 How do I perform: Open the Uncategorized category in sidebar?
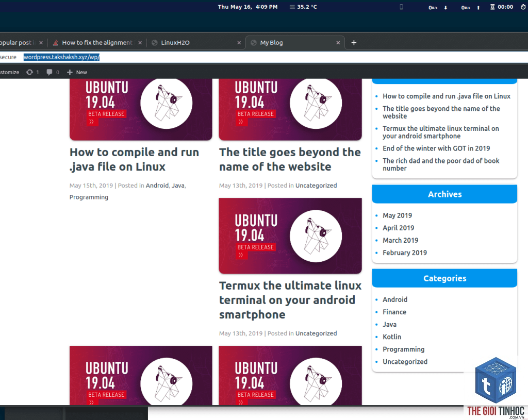tap(405, 362)
